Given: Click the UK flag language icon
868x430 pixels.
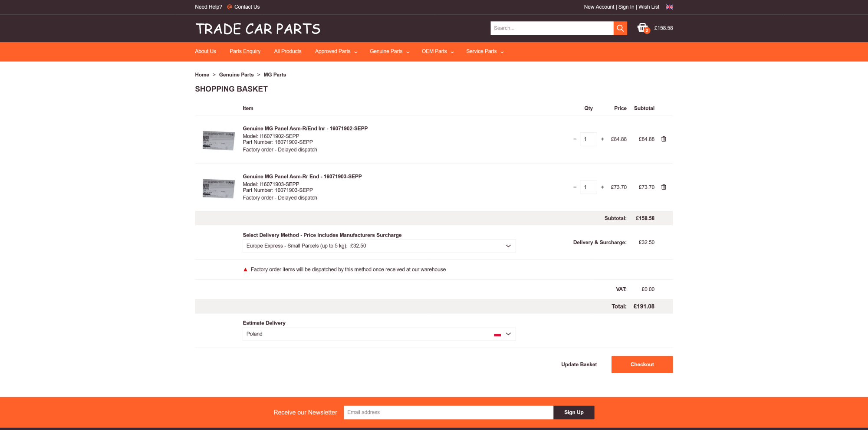Looking at the screenshot, I should click(x=670, y=7).
